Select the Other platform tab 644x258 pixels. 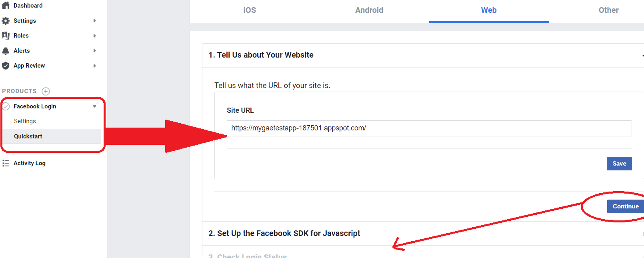pyautogui.click(x=608, y=10)
